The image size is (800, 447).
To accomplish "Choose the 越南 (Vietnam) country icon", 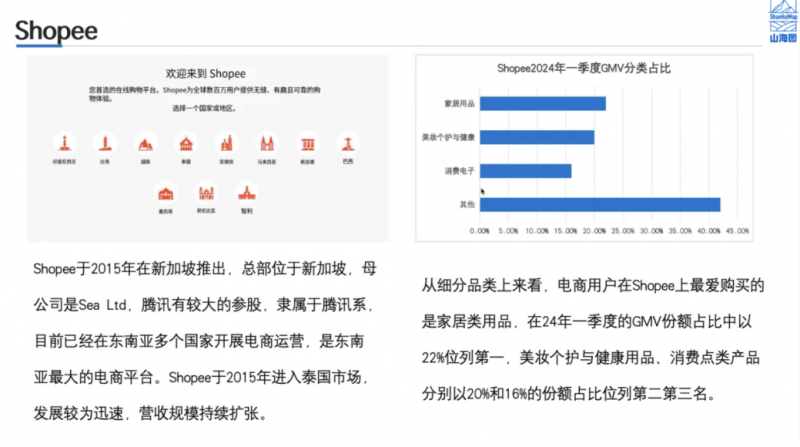I will (145, 144).
